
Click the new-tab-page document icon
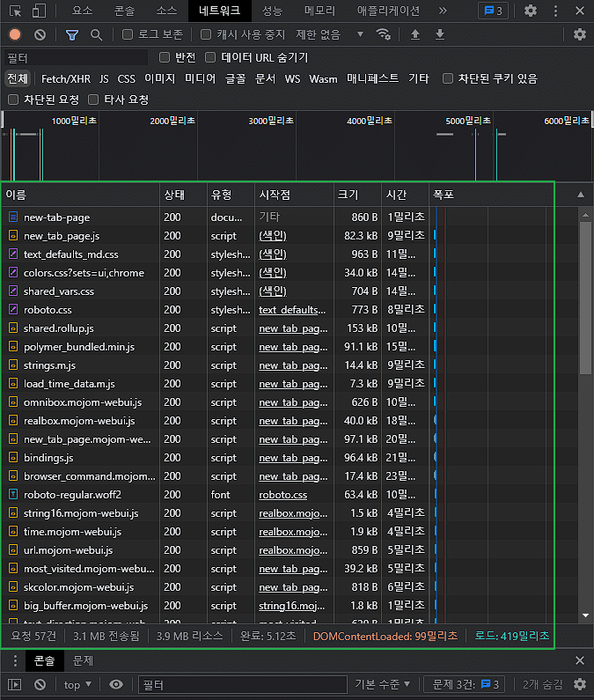pos(13,217)
